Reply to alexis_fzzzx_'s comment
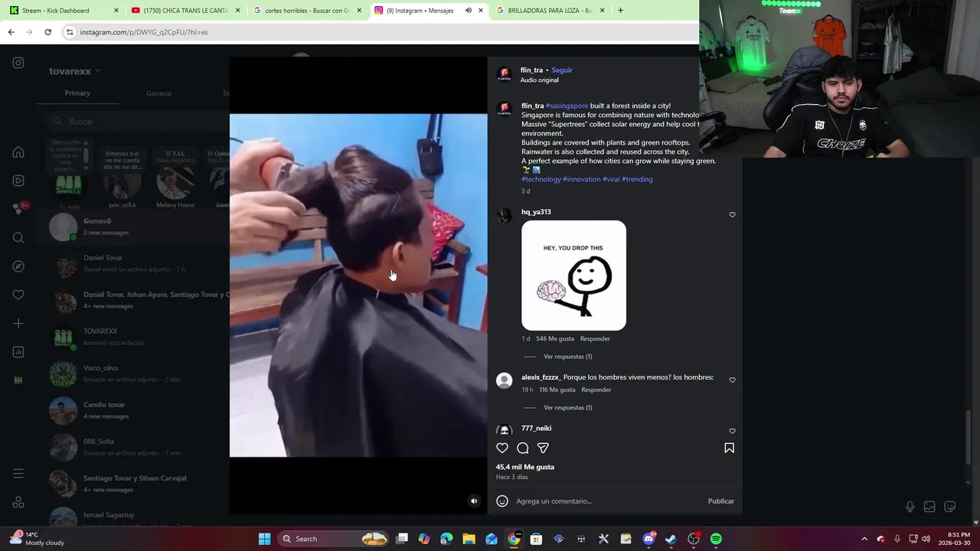980x551 pixels. click(x=596, y=390)
